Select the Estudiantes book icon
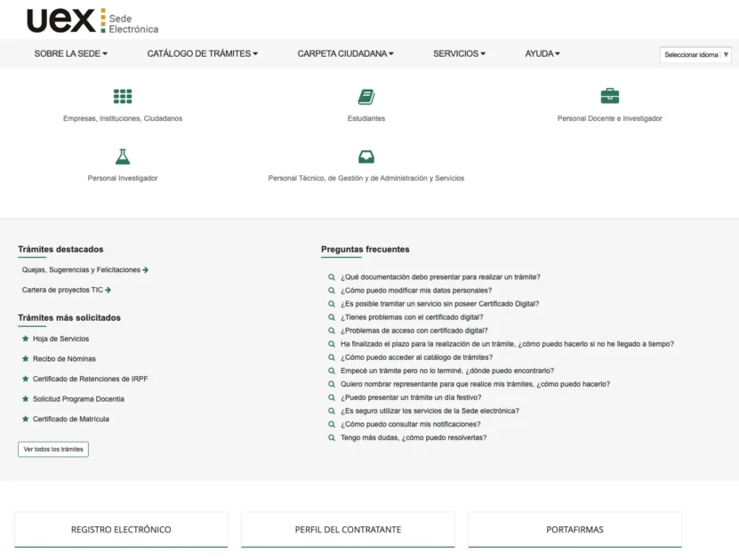Screen dimensions: 739x560 366,97
